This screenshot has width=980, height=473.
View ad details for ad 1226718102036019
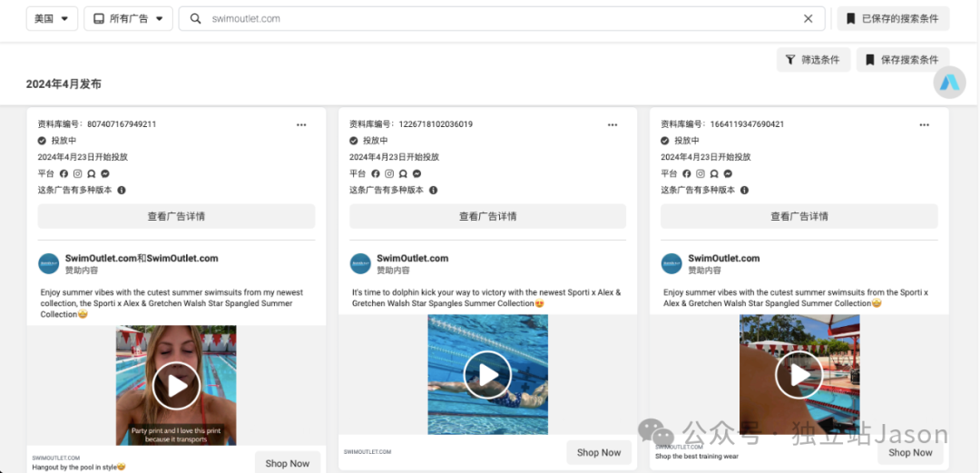(x=487, y=216)
